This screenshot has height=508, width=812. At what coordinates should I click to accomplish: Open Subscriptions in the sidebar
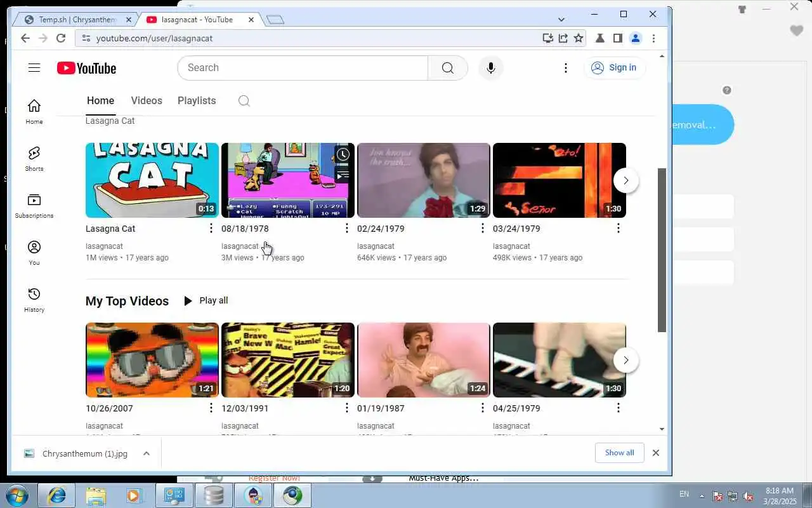pos(34,206)
